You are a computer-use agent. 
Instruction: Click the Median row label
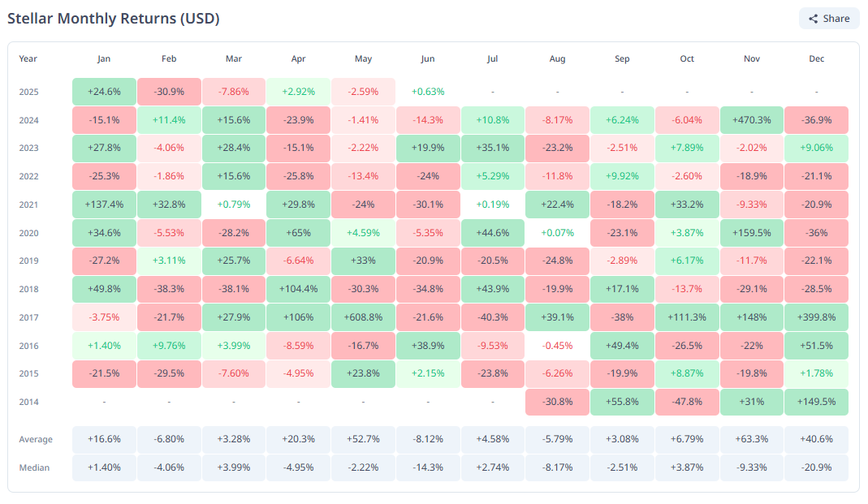pos(34,467)
